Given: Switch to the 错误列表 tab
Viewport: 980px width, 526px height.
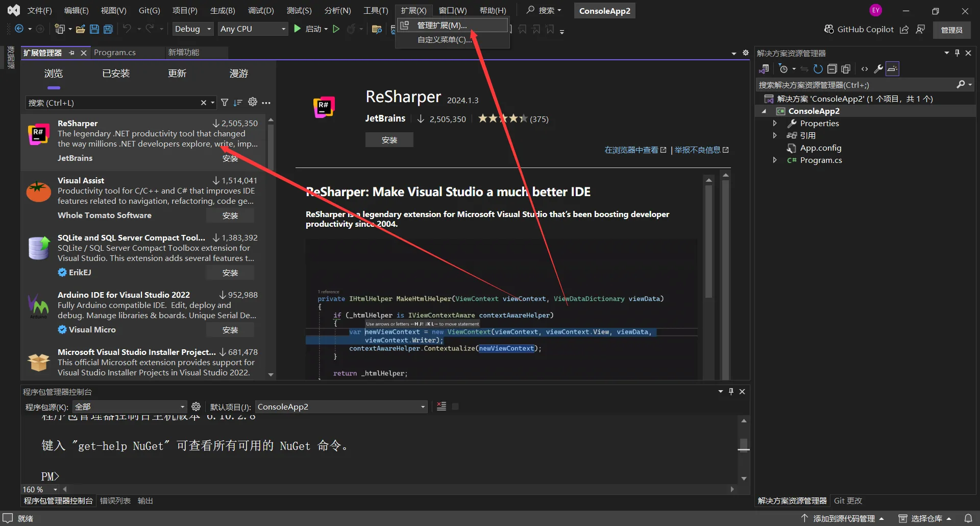Looking at the screenshot, I should pos(115,500).
